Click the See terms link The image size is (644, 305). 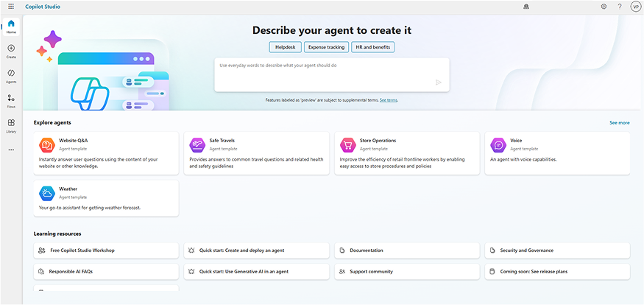389,100
